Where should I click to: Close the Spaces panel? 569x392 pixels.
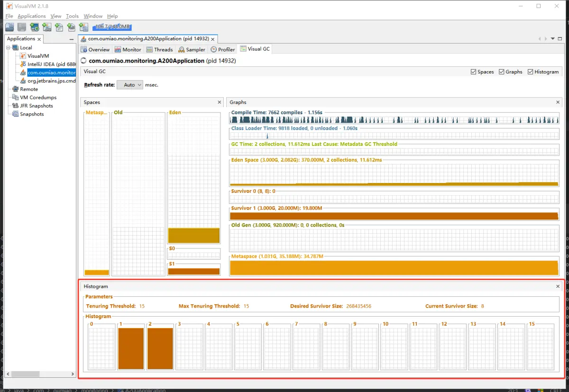click(220, 102)
